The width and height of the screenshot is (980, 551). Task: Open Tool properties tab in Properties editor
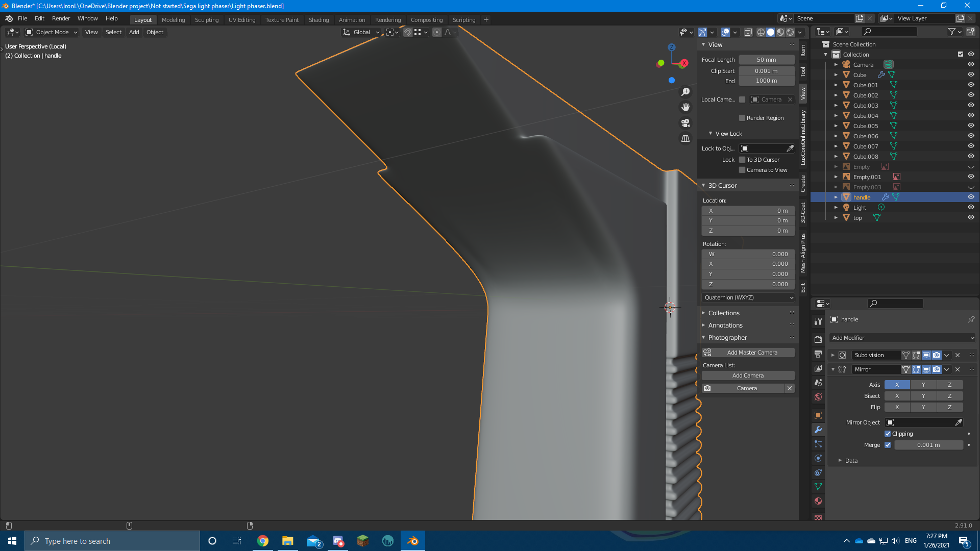pyautogui.click(x=818, y=321)
